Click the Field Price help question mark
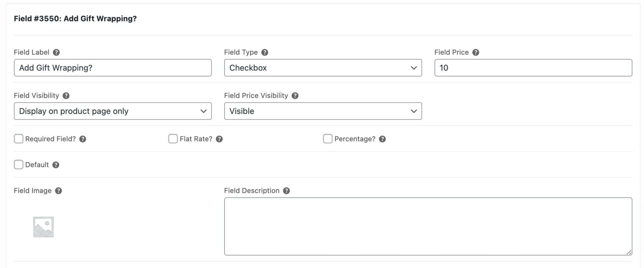 476,52
